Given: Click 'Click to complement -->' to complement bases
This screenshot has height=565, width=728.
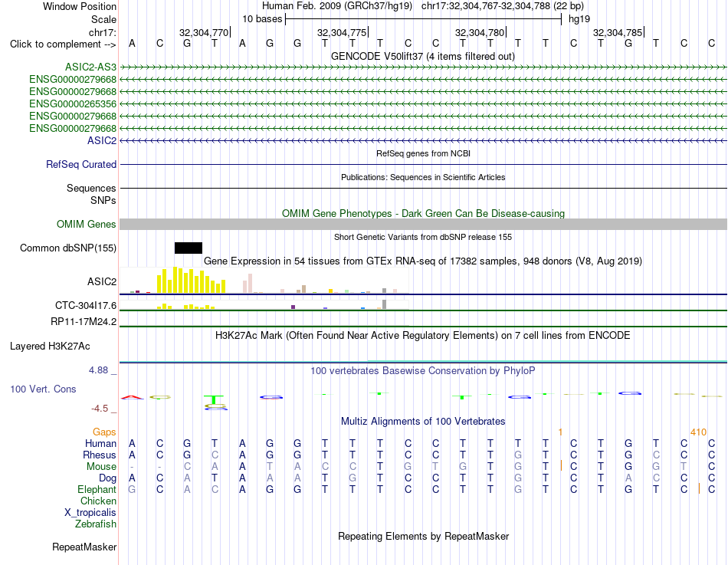Looking at the screenshot, I should click(63, 44).
